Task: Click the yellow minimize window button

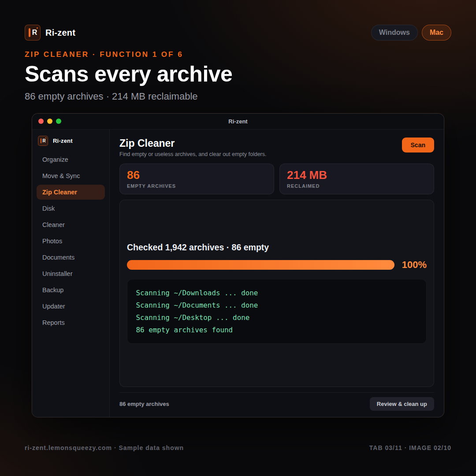Action: tap(50, 122)
